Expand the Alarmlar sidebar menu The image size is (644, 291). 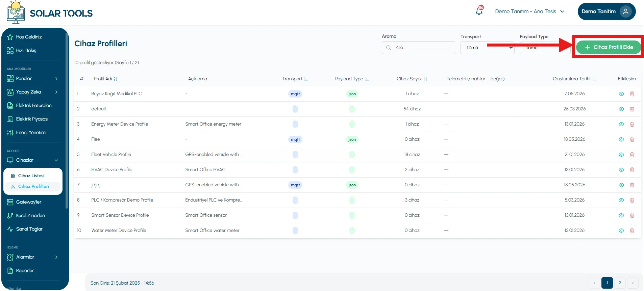pos(32,257)
